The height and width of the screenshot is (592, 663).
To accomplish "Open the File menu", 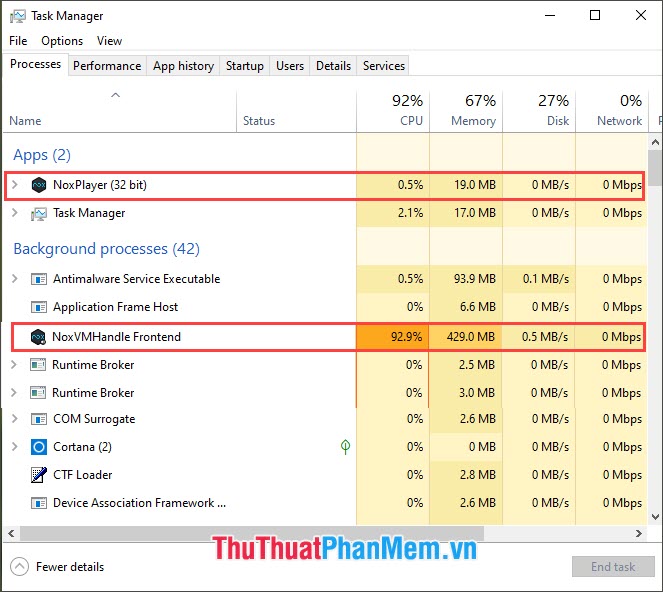I will click(18, 41).
